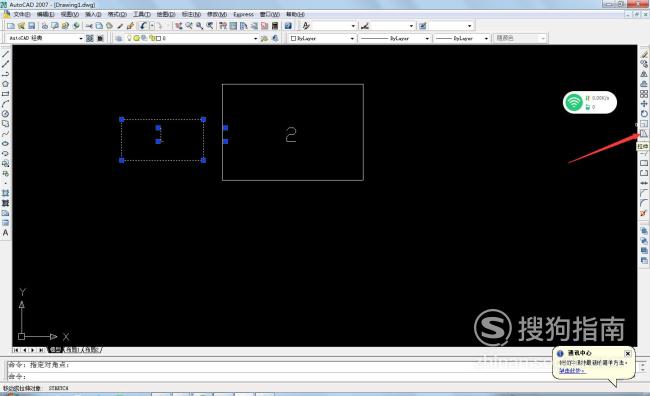
Task: Expand the table style dropdown
Action: [x=469, y=26]
